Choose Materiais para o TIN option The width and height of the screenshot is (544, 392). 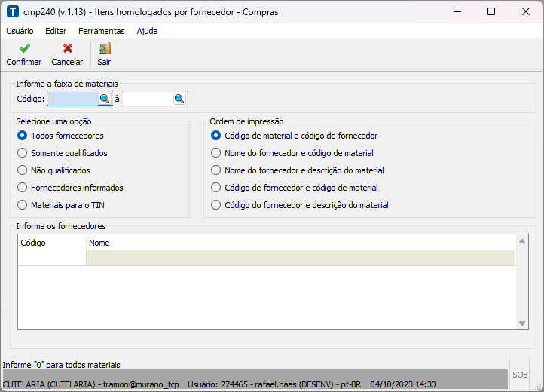(23, 205)
